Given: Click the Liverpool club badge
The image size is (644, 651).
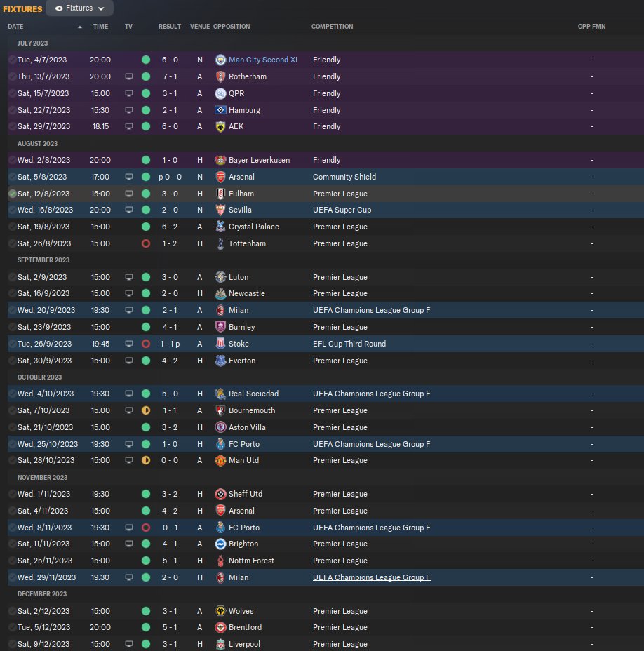Looking at the screenshot, I should [x=220, y=645].
